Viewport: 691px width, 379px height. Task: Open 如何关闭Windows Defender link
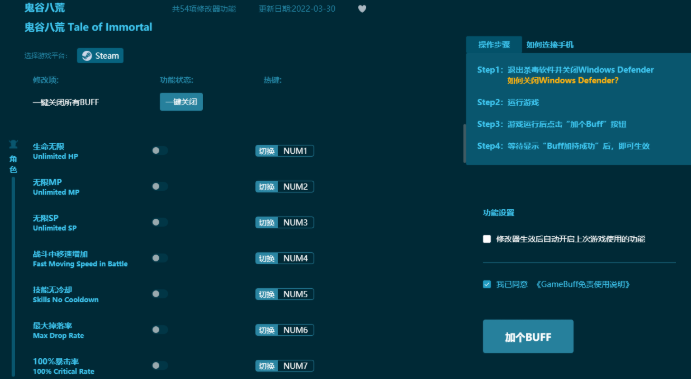tap(563, 81)
